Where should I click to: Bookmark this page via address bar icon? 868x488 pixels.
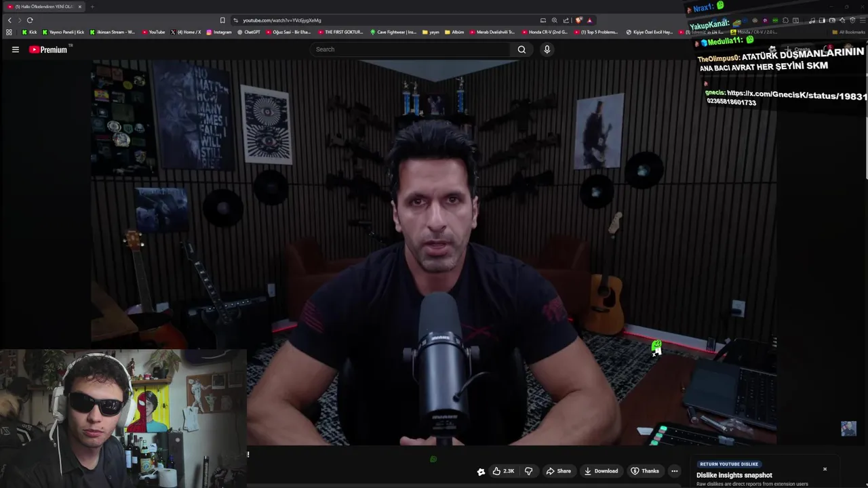point(222,20)
